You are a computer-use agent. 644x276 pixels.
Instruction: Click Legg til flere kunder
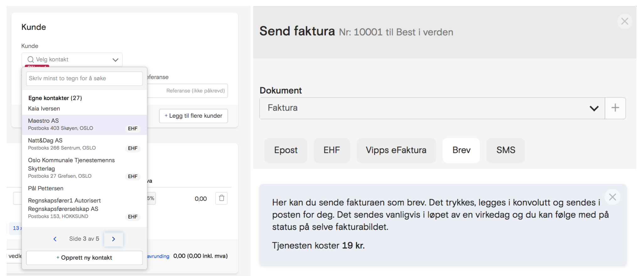[x=194, y=116]
